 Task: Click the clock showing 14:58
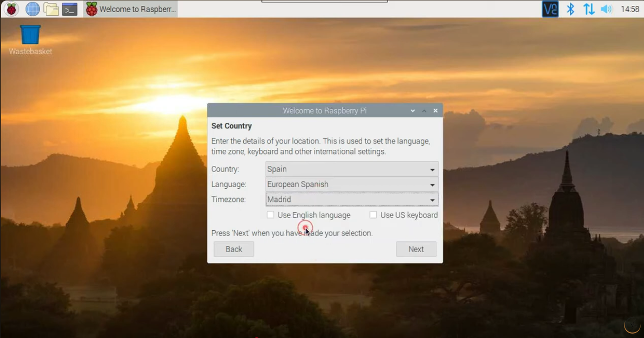[630, 9]
